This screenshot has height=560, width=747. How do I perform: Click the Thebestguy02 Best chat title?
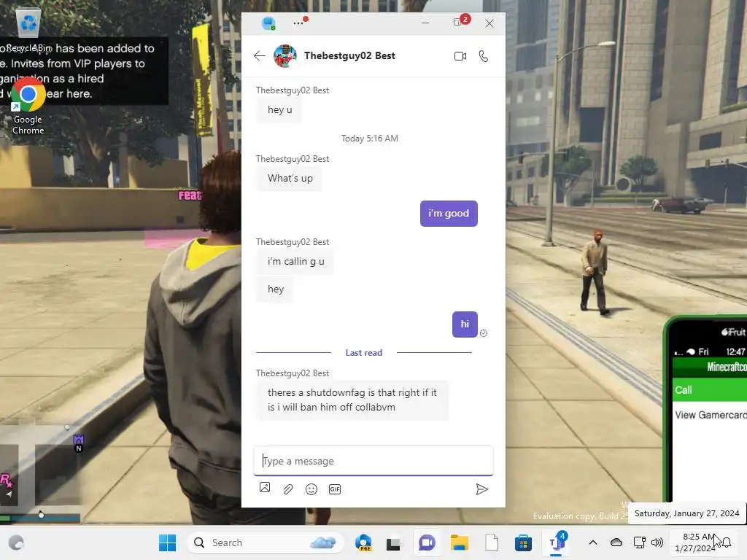349,55
